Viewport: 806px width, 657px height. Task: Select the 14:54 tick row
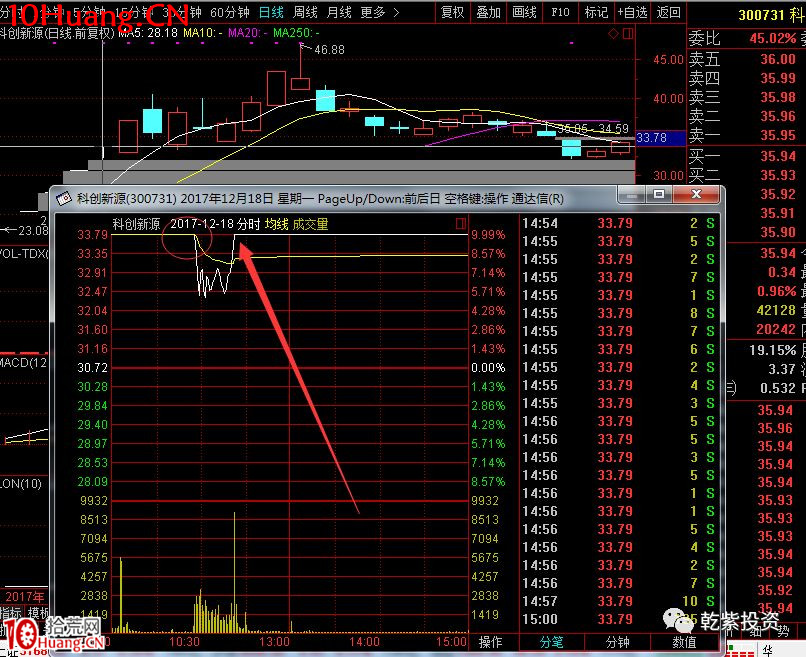pos(619,224)
